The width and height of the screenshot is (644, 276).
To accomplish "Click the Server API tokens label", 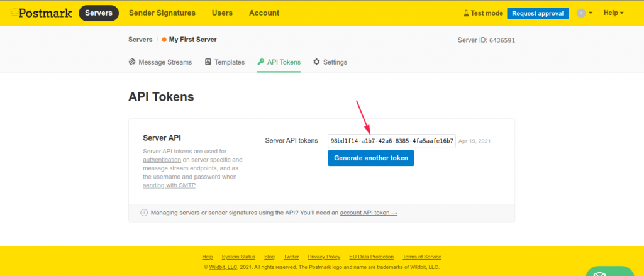I will [x=292, y=140].
